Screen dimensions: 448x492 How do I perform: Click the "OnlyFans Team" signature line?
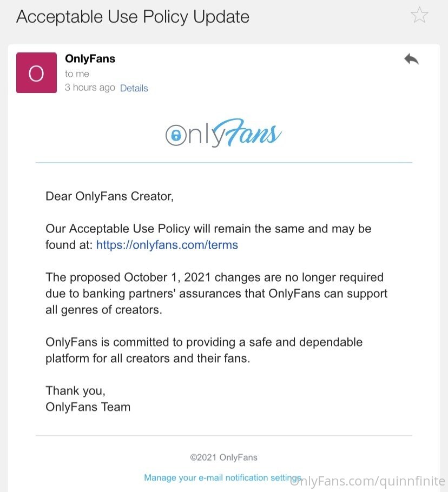click(88, 407)
